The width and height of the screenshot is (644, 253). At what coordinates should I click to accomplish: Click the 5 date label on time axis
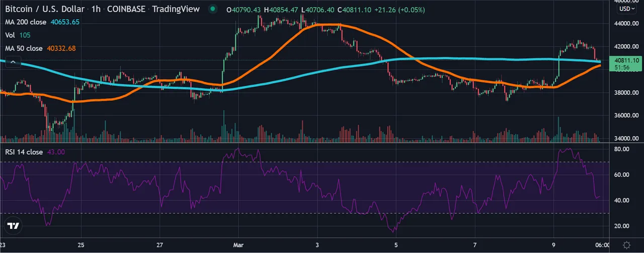point(396,245)
